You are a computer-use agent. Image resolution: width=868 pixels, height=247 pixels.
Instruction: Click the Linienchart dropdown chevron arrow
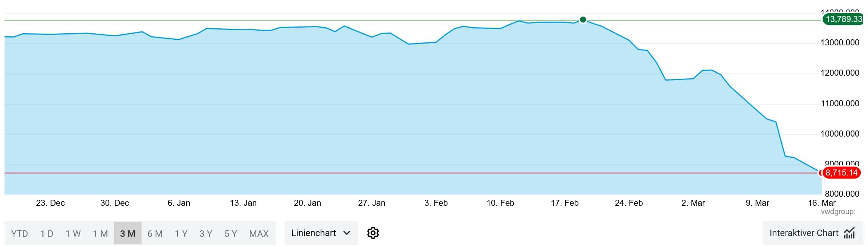pos(346,233)
